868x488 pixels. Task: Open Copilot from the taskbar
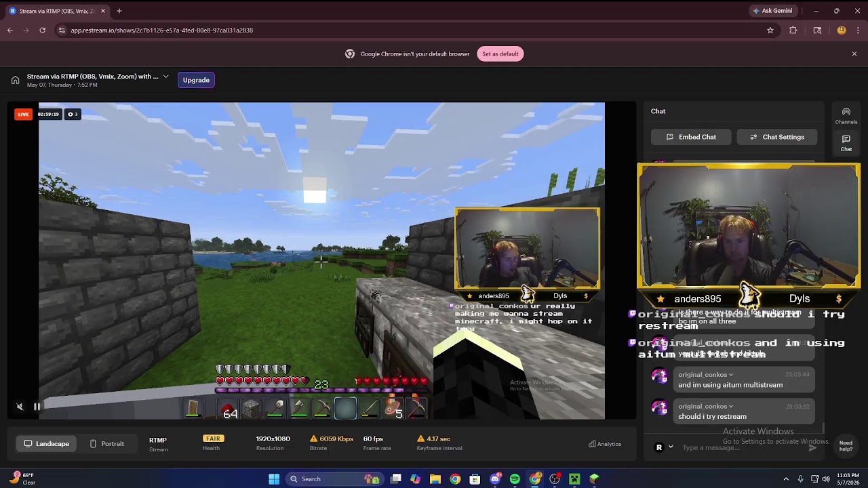click(x=416, y=479)
